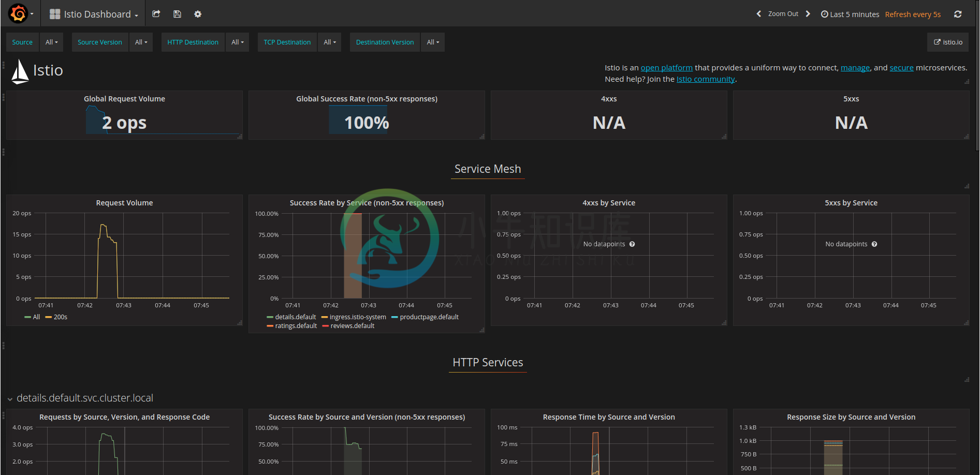Screen dimensions: 980x475
Task: Open 5xxs by Service panel title menu
Action: 851,203
